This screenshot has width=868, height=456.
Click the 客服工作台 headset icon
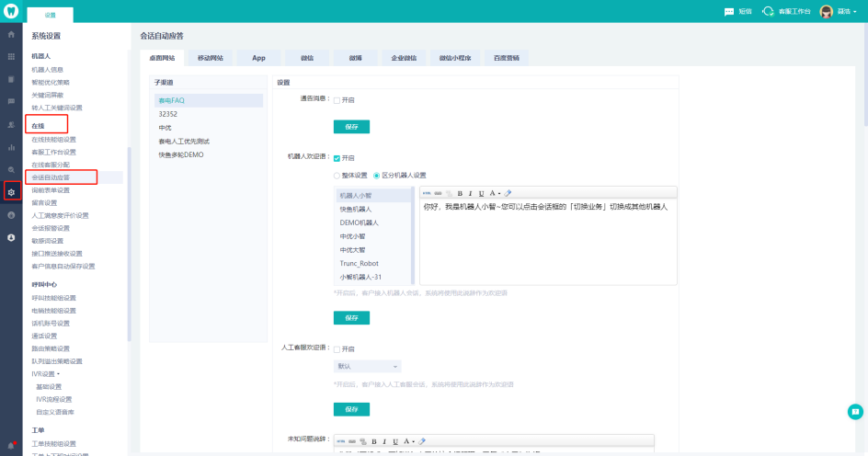(769, 11)
